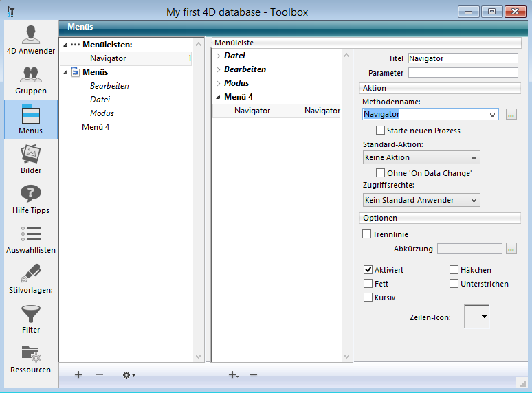Screen dimensions: 532x393
Task: Open the Auswahllisten editor
Action: pyautogui.click(x=30, y=238)
